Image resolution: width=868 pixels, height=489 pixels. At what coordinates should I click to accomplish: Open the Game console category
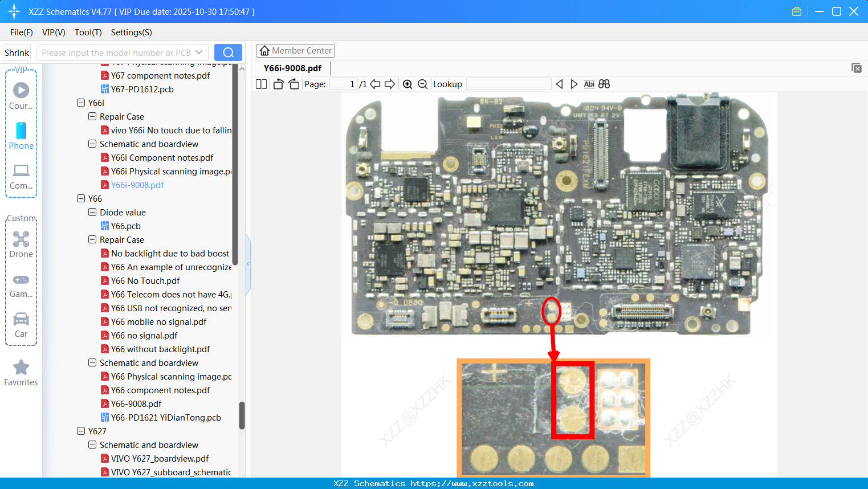21,279
